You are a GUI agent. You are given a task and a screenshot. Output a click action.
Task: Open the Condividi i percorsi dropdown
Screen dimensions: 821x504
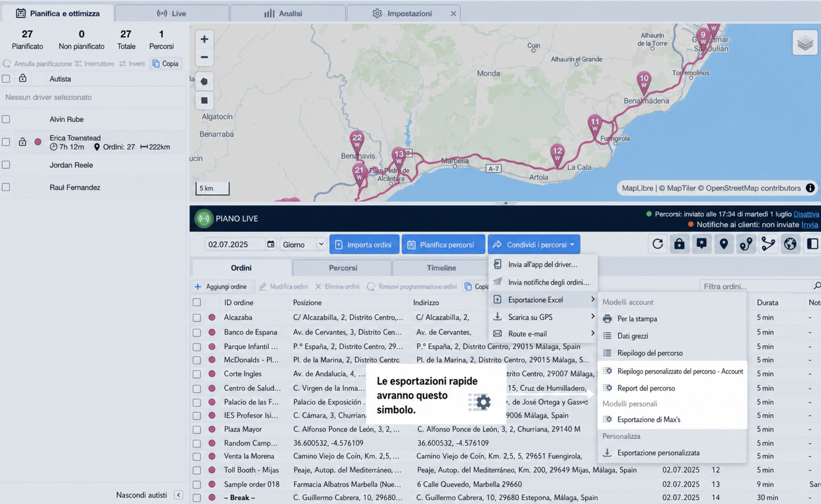(534, 244)
